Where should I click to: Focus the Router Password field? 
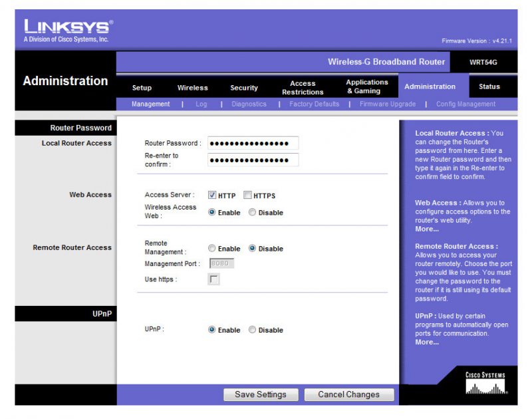pyautogui.click(x=253, y=143)
